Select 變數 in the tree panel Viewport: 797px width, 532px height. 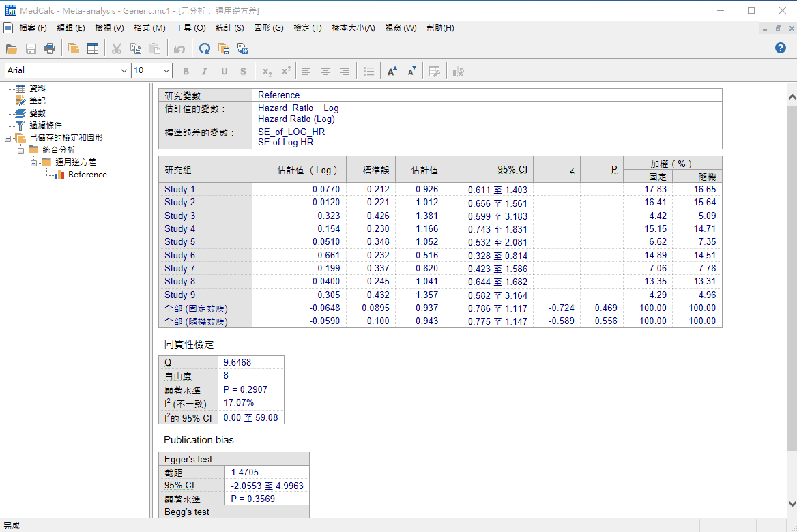click(37, 113)
